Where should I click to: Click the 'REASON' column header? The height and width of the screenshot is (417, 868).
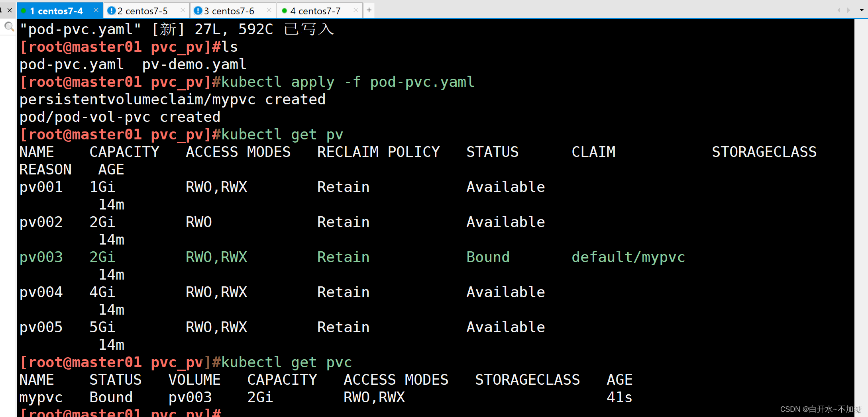pos(45,170)
